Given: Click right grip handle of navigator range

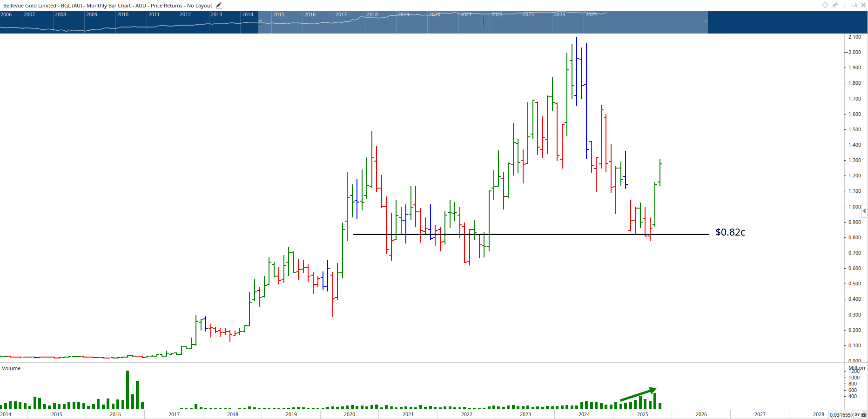Looking at the screenshot, I should point(706,22).
